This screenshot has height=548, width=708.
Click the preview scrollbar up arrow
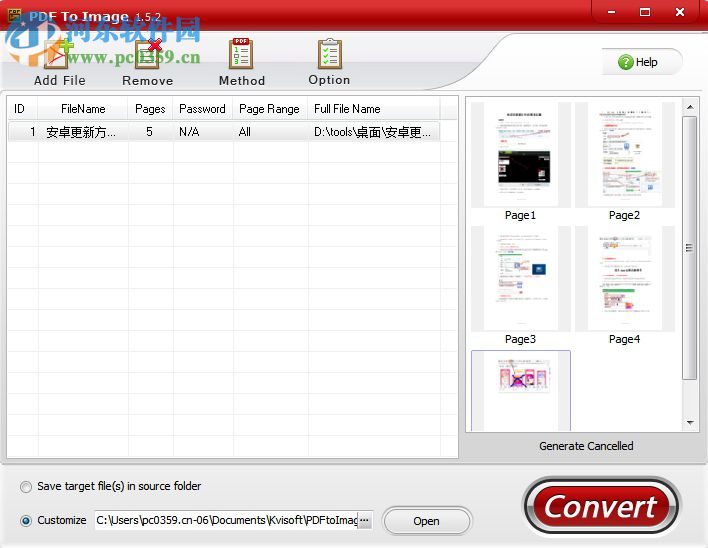pos(690,107)
